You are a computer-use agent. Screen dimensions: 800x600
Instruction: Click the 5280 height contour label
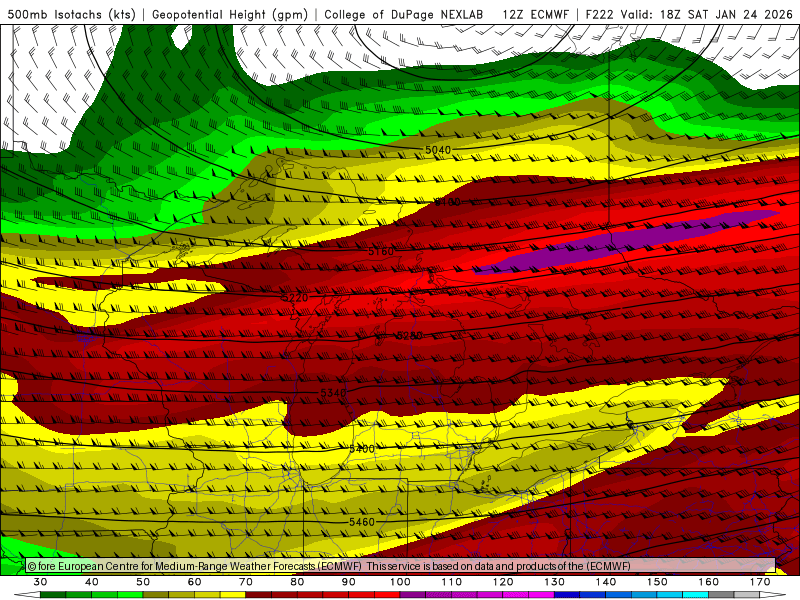pos(409,336)
